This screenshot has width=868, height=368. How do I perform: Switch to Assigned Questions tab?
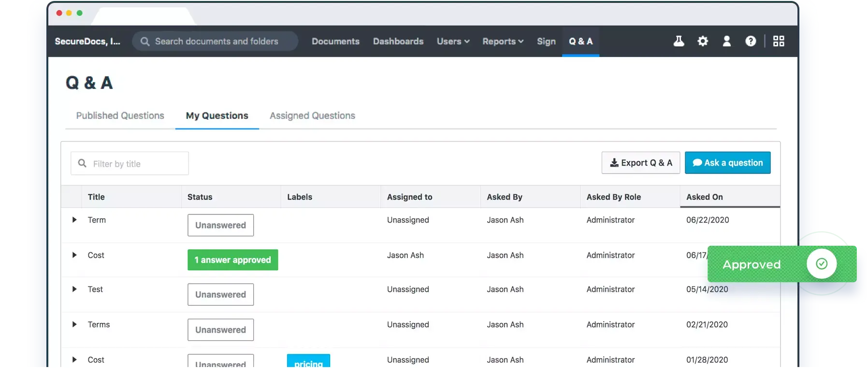click(312, 116)
